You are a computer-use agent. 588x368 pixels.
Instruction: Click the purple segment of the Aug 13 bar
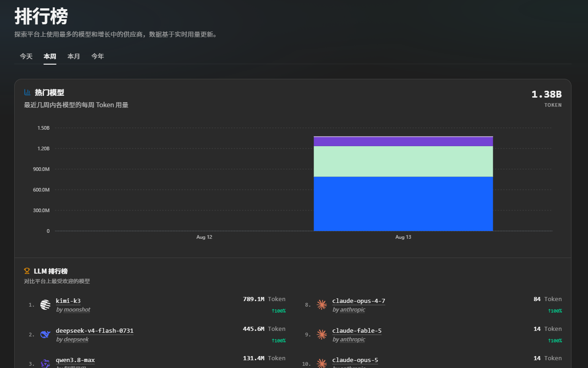click(403, 142)
